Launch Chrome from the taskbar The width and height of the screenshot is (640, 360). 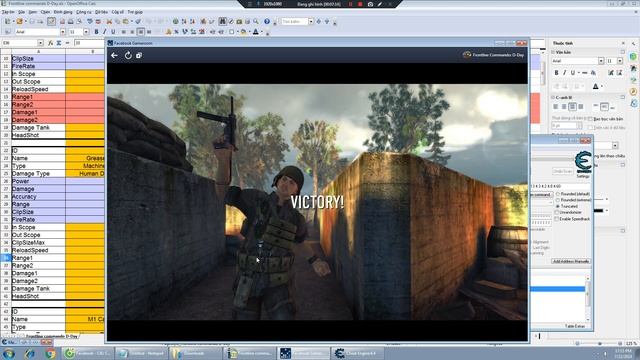[x=51, y=353]
